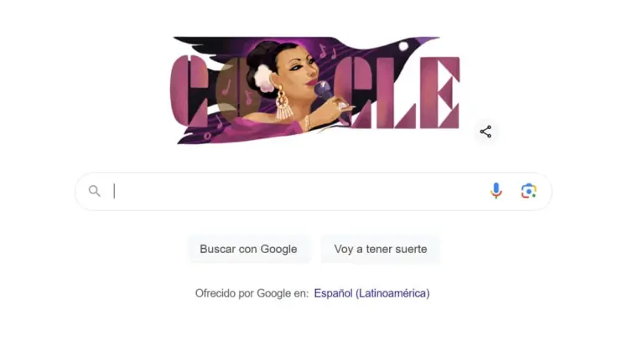Image resolution: width=644 pixels, height=362 pixels.
Task: Open the Español (Latinoamérica) language link
Action: (371, 293)
